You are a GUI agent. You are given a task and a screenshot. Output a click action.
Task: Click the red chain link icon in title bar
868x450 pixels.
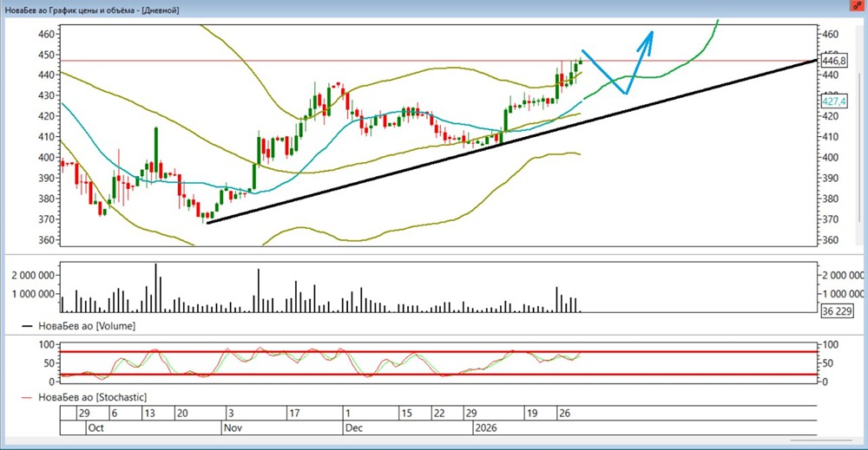pos(857,6)
